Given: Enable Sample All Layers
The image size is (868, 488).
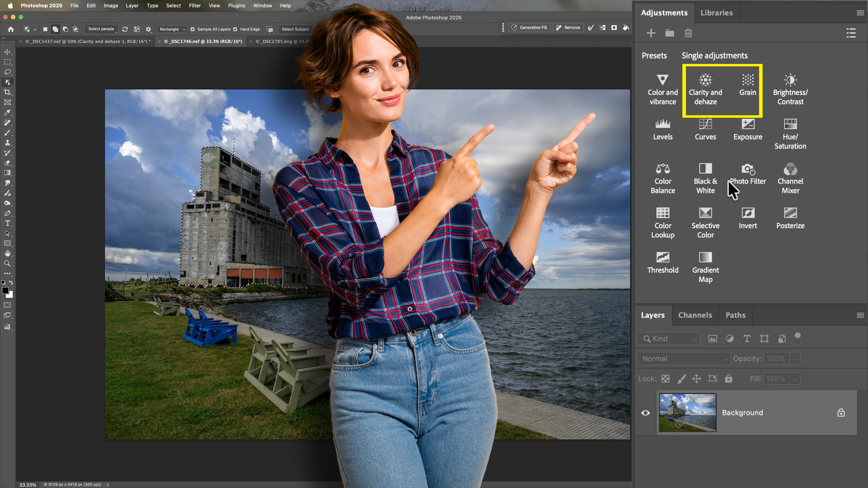Looking at the screenshot, I should [x=193, y=29].
